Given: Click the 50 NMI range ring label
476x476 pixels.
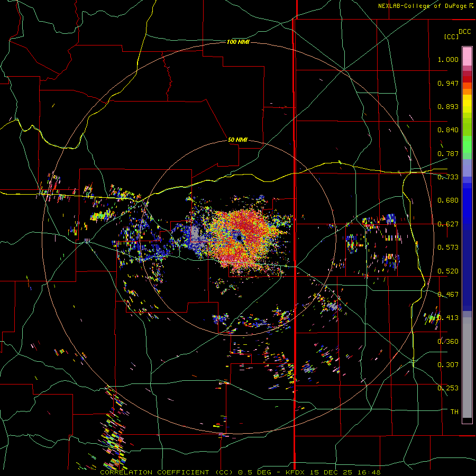Looking at the screenshot, I should point(237,140).
